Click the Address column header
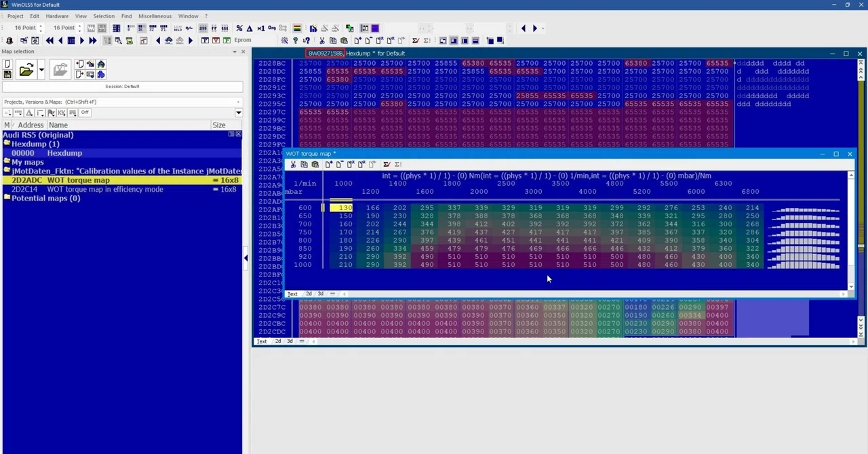The image size is (868, 454). tap(31, 125)
